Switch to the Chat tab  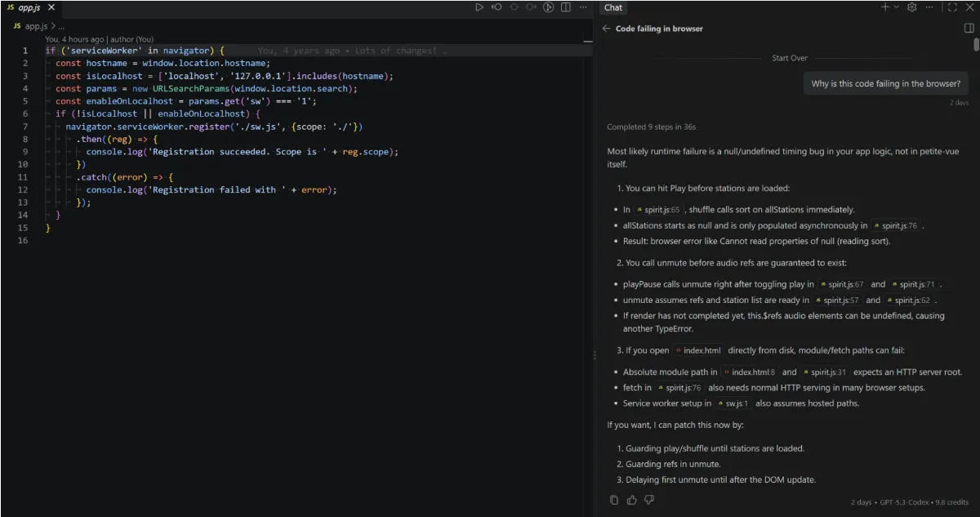pyautogui.click(x=613, y=7)
